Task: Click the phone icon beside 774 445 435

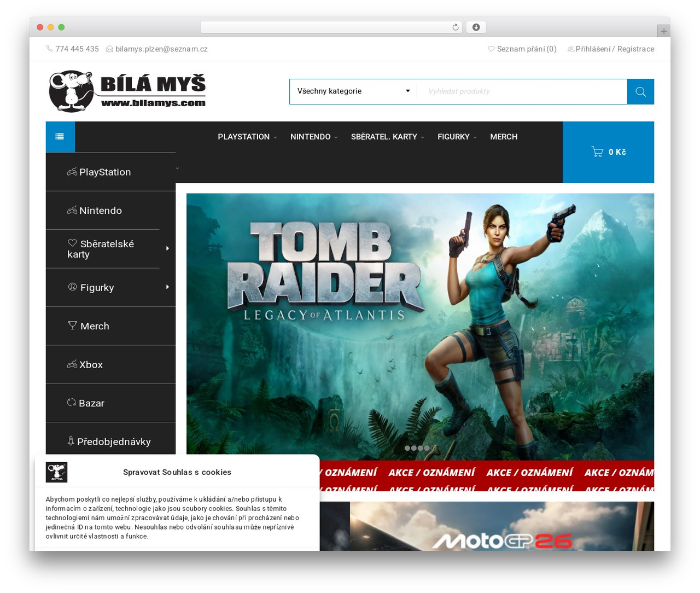Action: point(50,49)
